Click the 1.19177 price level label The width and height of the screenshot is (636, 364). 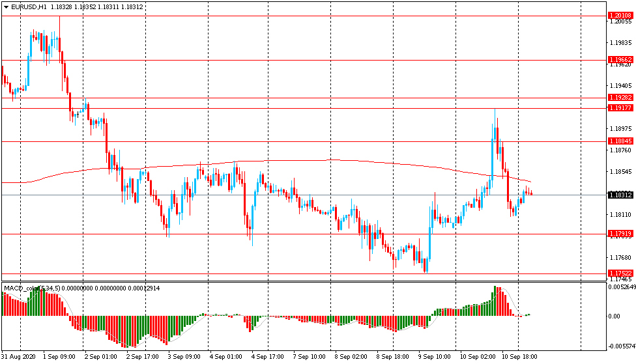click(x=620, y=107)
